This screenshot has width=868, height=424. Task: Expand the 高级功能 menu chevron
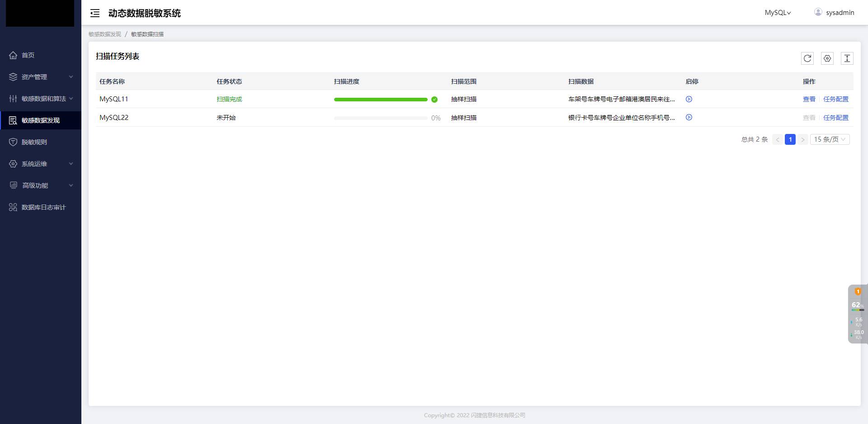pyautogui.click(x=71, y=186)
